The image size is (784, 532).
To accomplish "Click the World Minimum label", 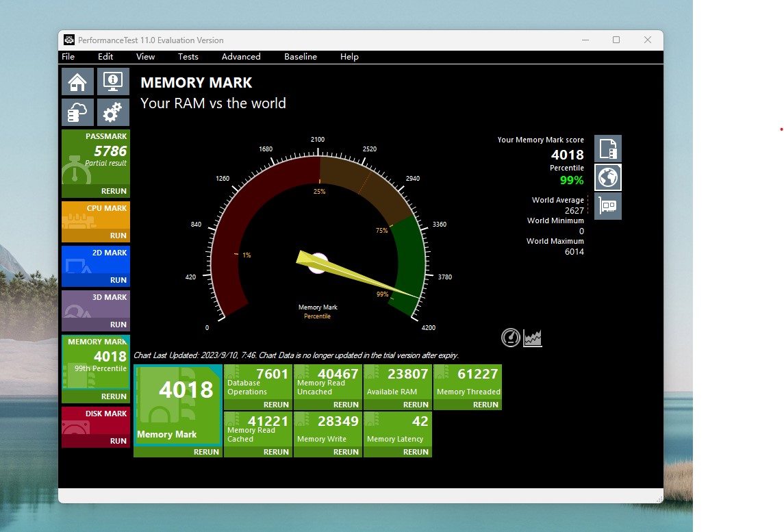I will pos(555,220).
